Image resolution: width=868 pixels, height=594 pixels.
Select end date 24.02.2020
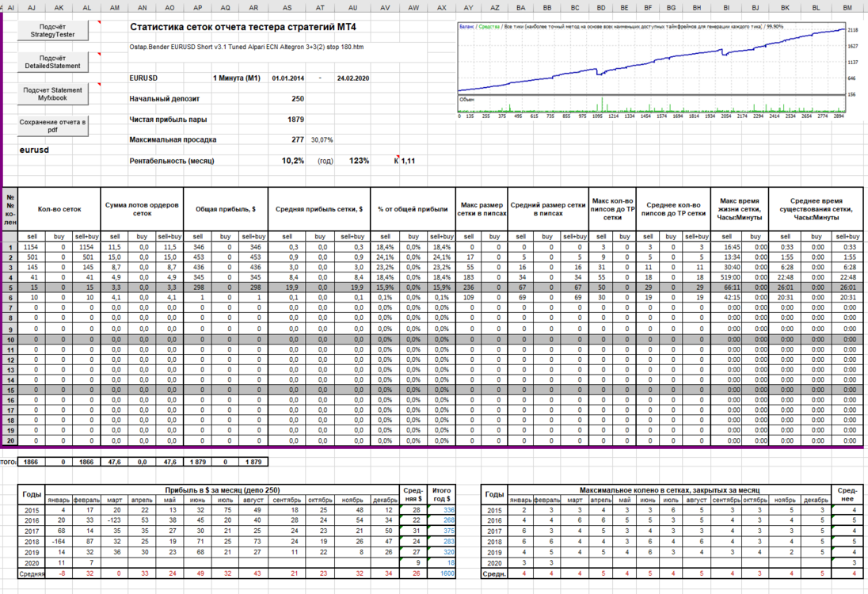(x=353, y=78)
